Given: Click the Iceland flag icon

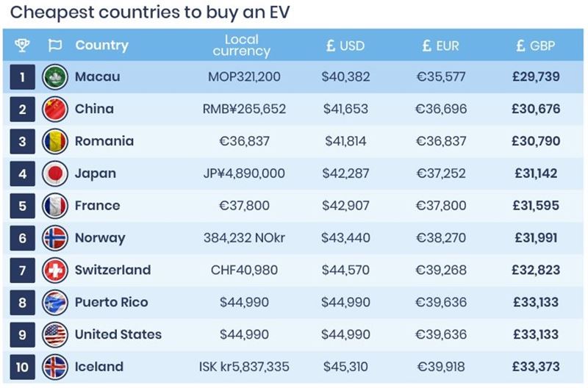Looking at the screenshot, I should click(55, 367).
